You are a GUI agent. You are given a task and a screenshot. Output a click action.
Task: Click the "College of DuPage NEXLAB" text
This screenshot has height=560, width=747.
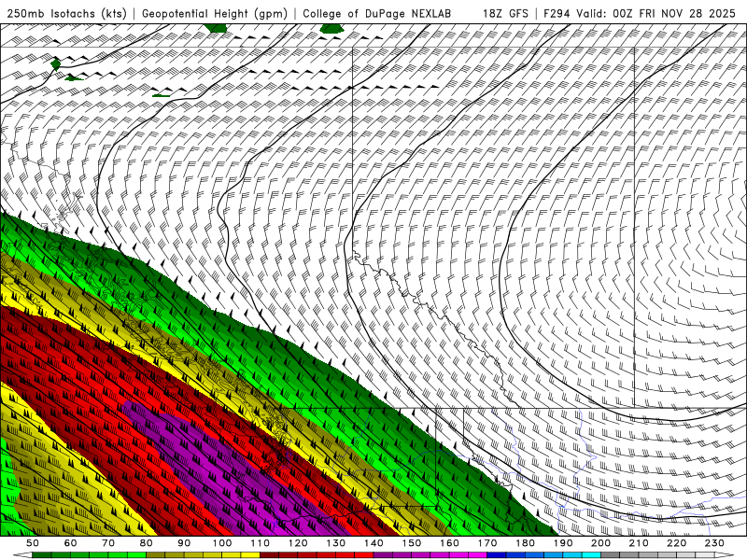tap(377, 13)
